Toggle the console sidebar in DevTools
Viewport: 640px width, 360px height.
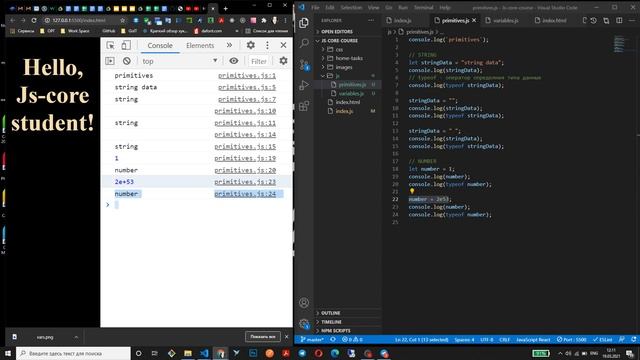(x=110, y=61)
